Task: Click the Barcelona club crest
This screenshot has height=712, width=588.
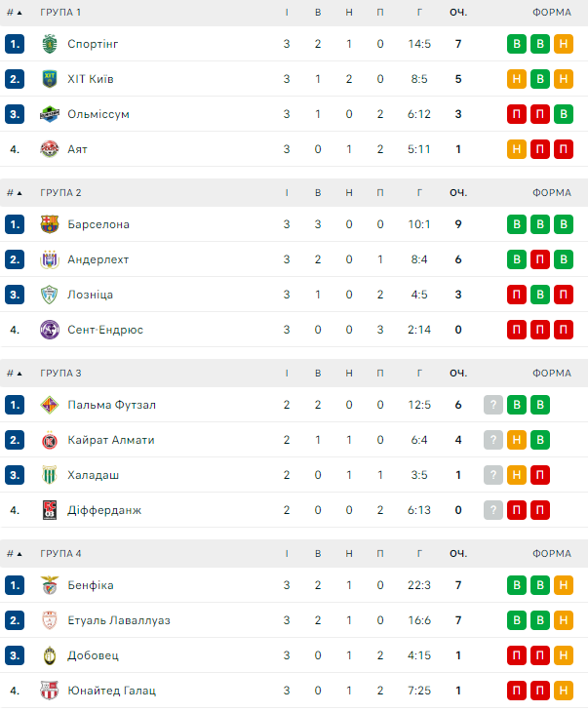Action: pos(50,224)
